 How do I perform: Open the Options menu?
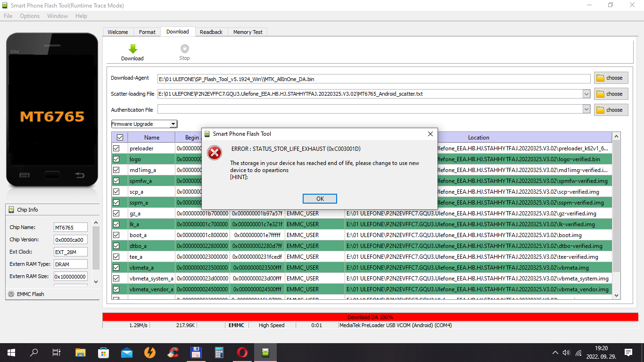(x=30, y=16)
